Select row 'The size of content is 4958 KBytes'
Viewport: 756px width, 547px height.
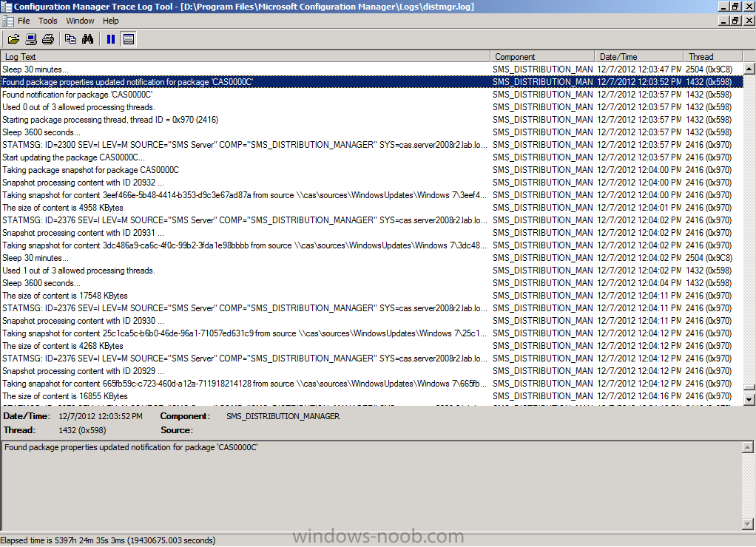[x=372, y=208]
